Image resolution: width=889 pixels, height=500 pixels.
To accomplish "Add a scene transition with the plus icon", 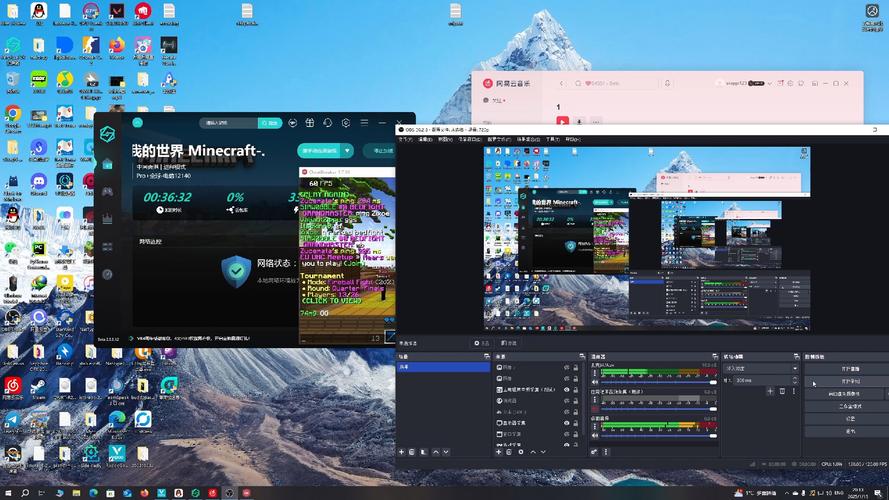I will [770, 391].
